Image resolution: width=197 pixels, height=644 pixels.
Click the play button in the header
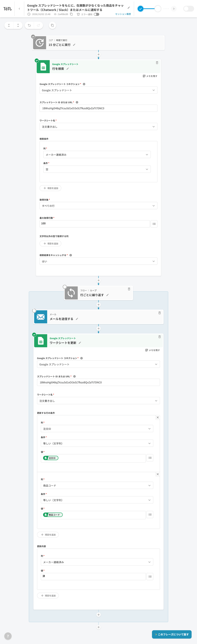pyautogui.click(x=174, y=9)
